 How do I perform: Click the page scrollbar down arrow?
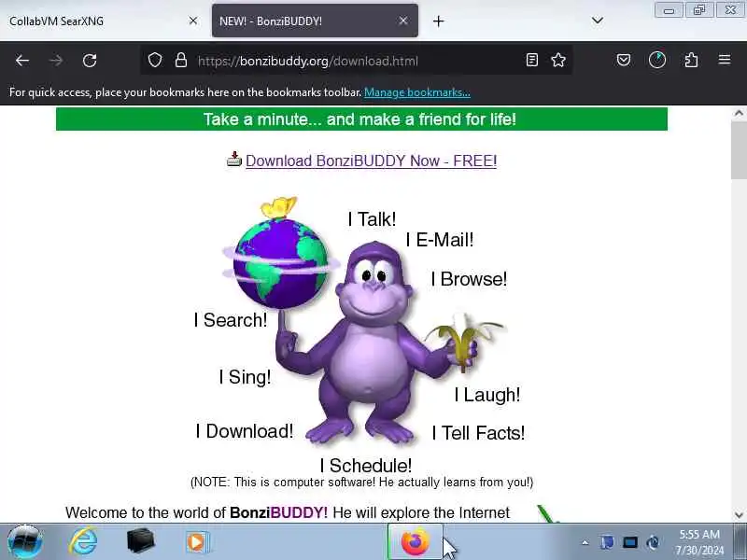739,515
